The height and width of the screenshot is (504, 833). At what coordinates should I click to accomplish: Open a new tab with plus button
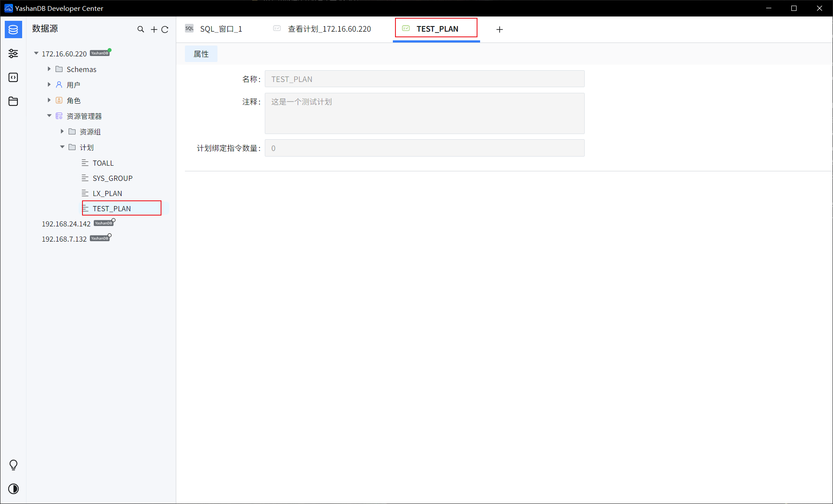[500, 29]
